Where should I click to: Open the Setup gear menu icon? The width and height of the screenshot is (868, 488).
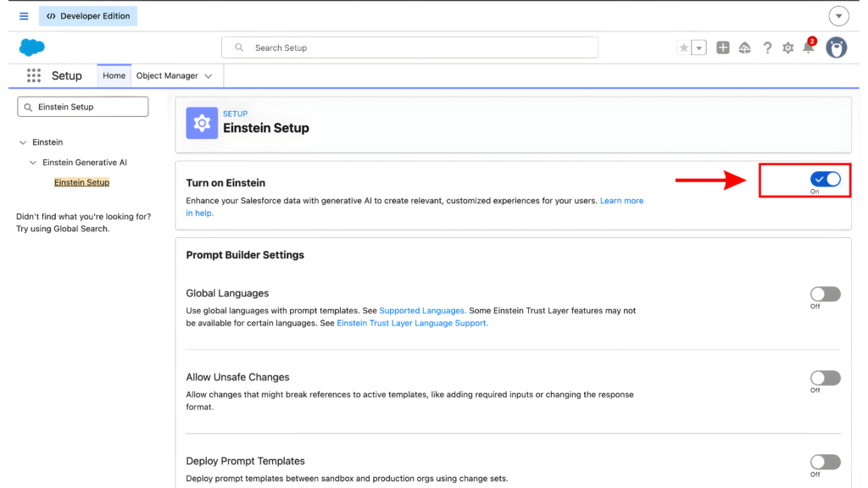[788, 48]
